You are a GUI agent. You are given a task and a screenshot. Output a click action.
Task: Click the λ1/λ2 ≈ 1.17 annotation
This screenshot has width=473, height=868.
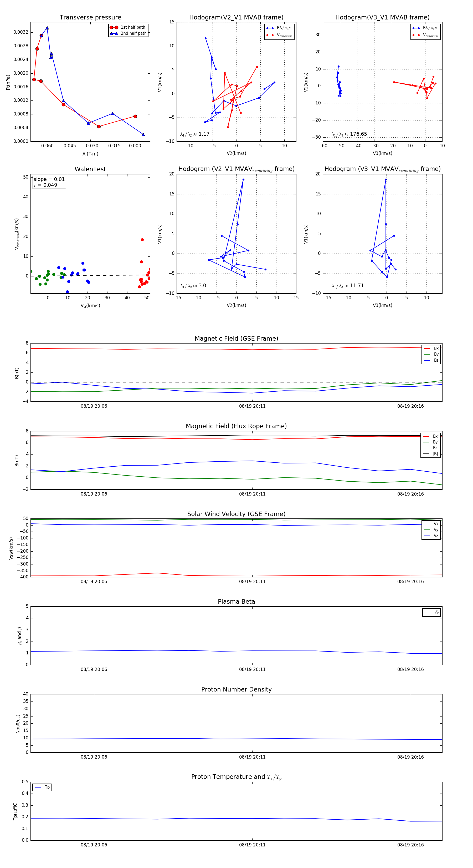pos(194,134)
